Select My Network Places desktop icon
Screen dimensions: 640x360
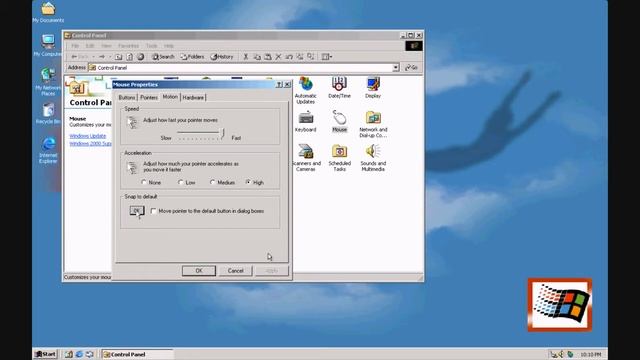pos(48,82)
